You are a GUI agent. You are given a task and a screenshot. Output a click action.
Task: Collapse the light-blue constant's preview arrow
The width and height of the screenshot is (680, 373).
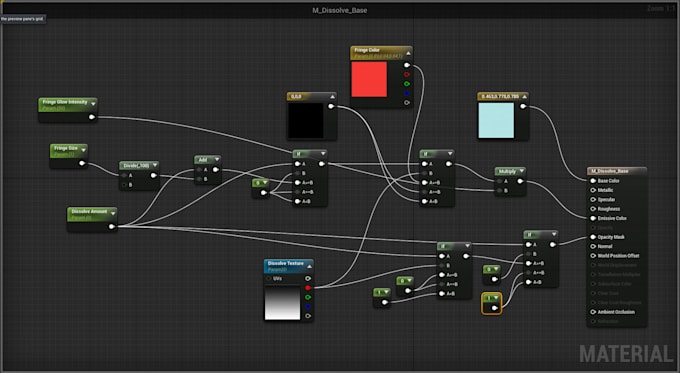click(x=524, y=96)
